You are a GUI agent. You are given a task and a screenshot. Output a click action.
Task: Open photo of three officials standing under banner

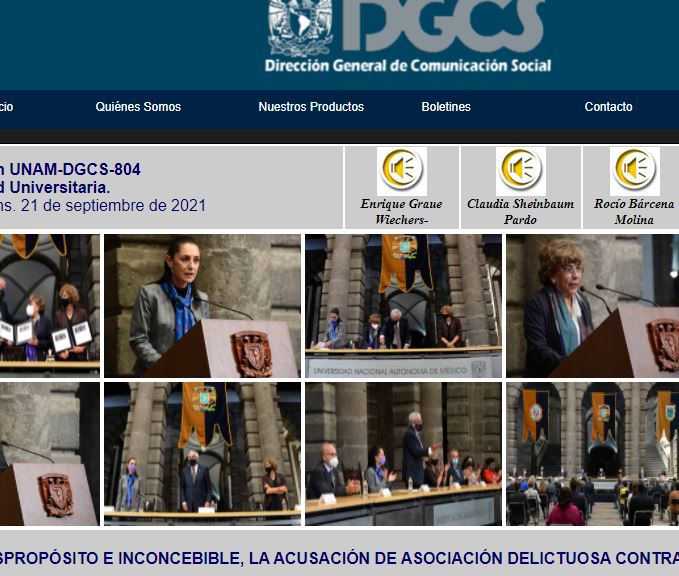[x=202, y=454]
